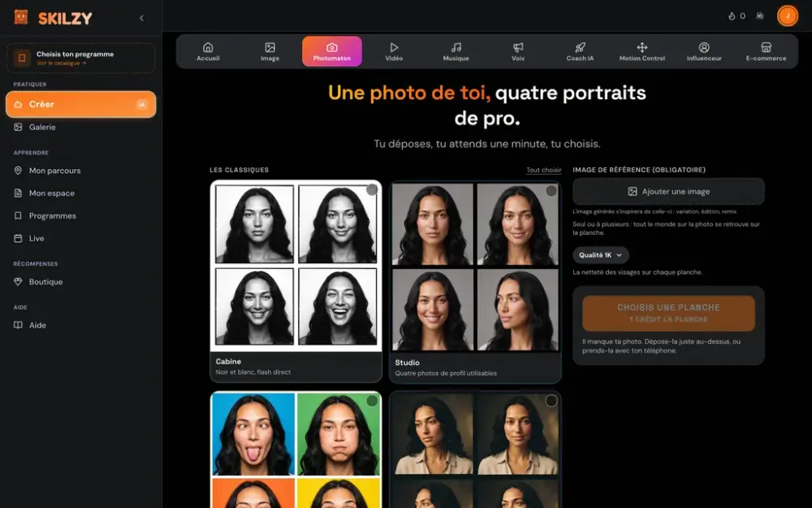Click the Aide book icon
The image size is (812, 508).
[x=18, y=325]
